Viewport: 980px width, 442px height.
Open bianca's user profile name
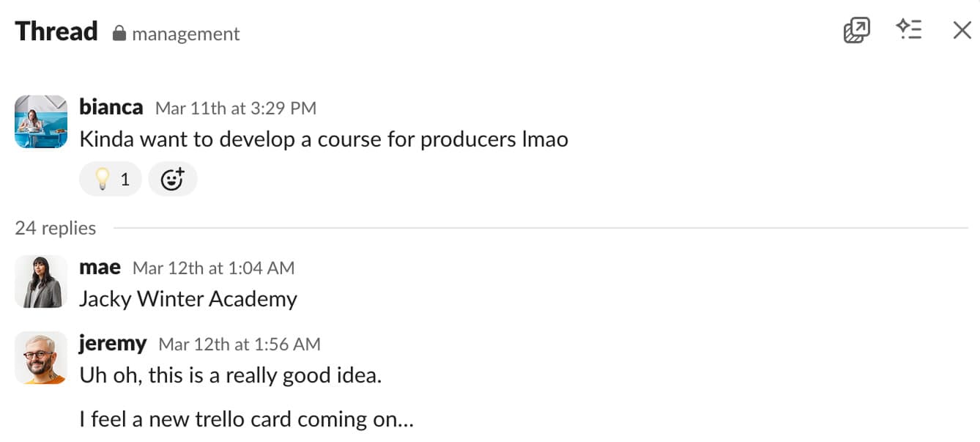pyautogui.click(x=111, y=107)
